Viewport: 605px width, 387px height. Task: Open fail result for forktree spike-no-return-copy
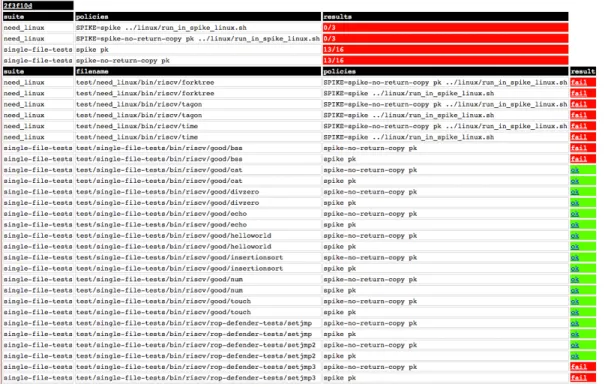[x=578, y=82]
